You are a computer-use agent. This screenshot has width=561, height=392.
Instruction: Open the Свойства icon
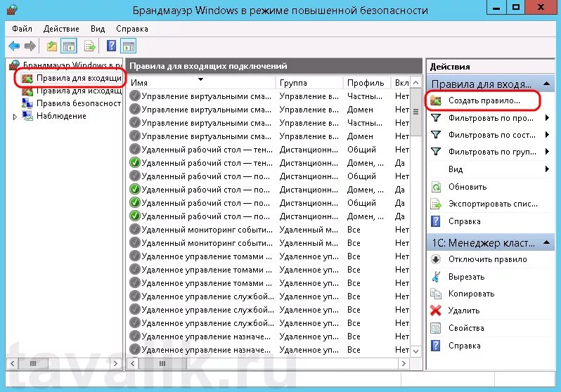(x=436, y=328)
